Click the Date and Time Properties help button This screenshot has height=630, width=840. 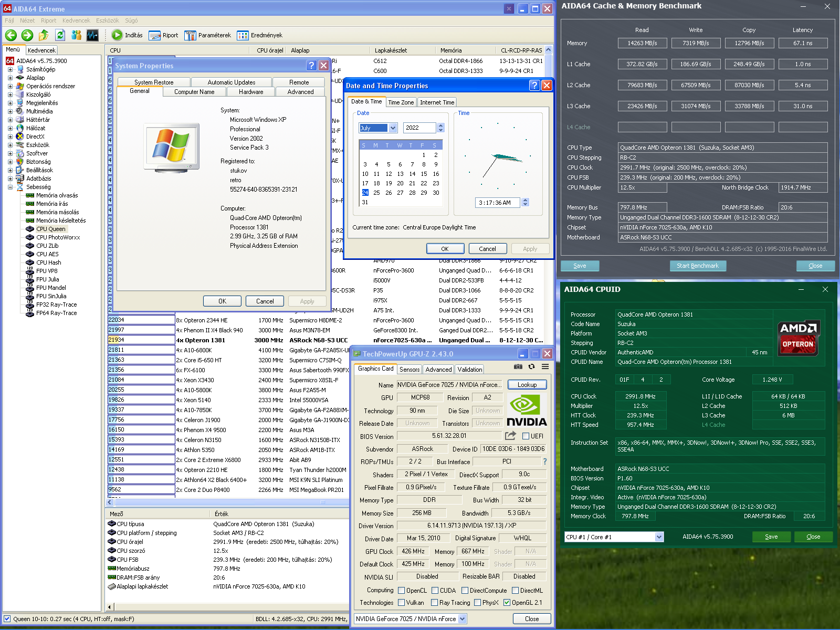click(x=534, y=86)
